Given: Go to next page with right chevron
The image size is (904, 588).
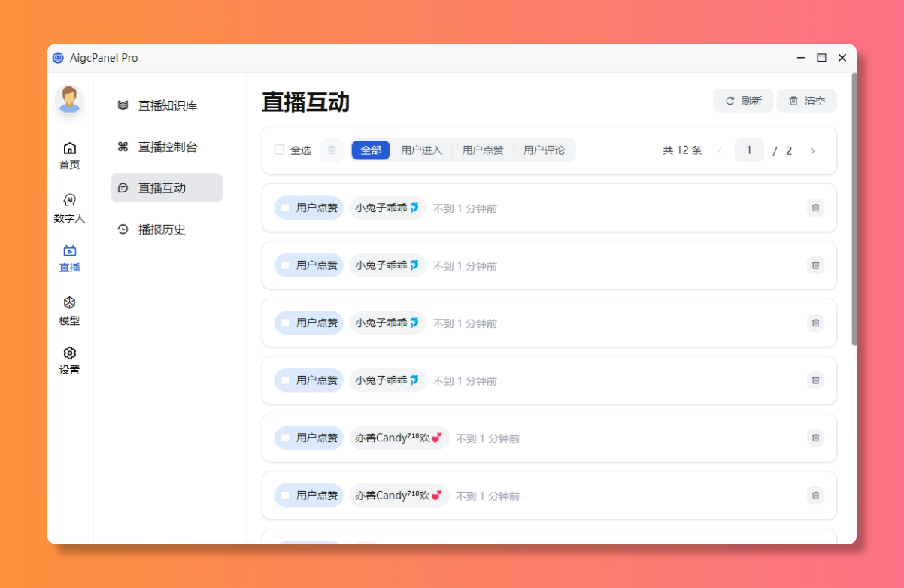Looking at the screenshot, I should [x=812, y=150].
